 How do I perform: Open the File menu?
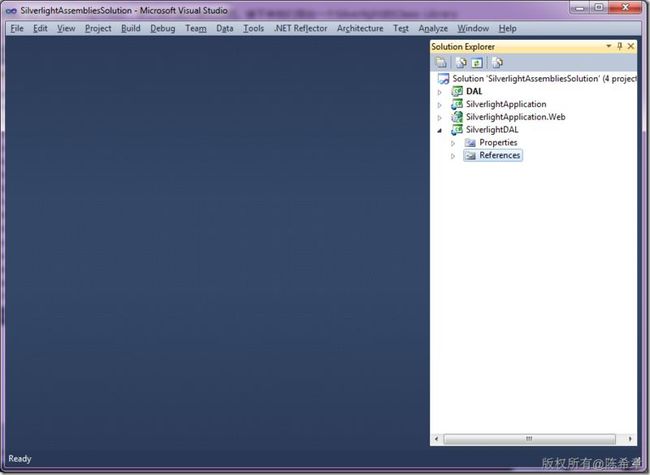click(x=17, y=28)
